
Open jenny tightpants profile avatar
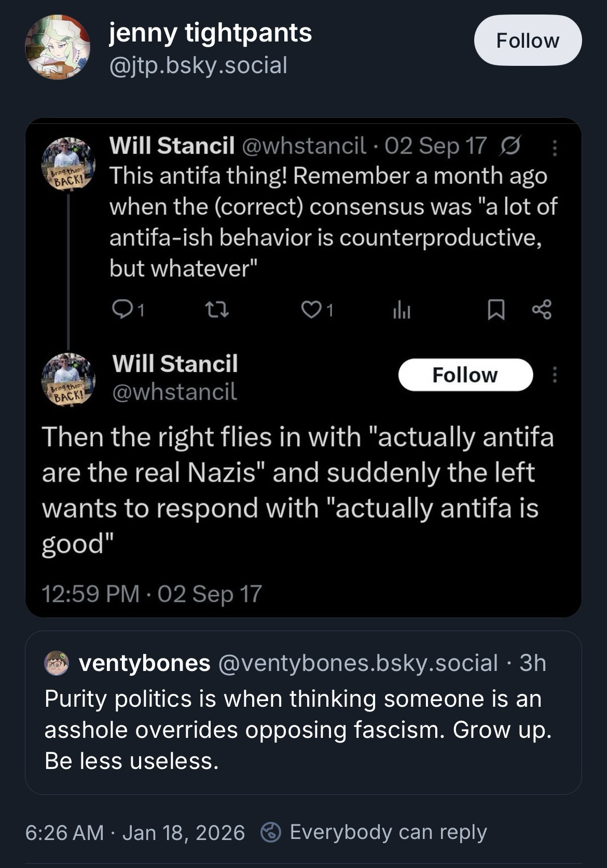57,47
